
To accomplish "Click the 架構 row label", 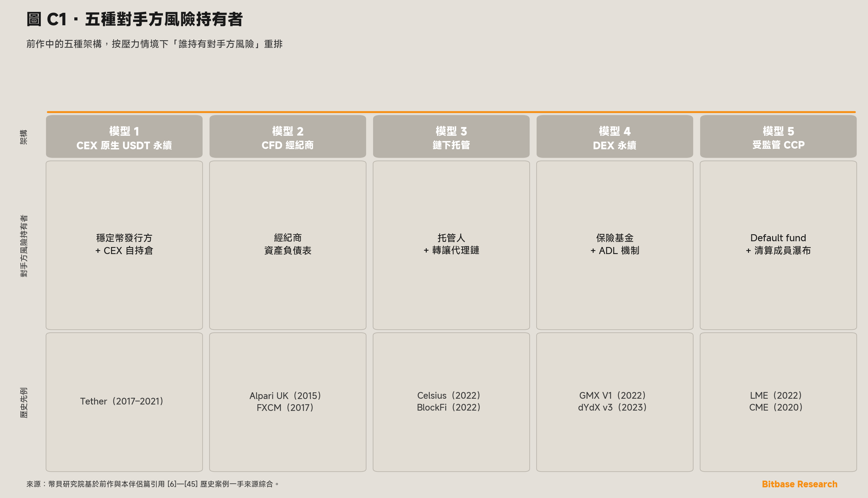I will [x=23, y=137].
